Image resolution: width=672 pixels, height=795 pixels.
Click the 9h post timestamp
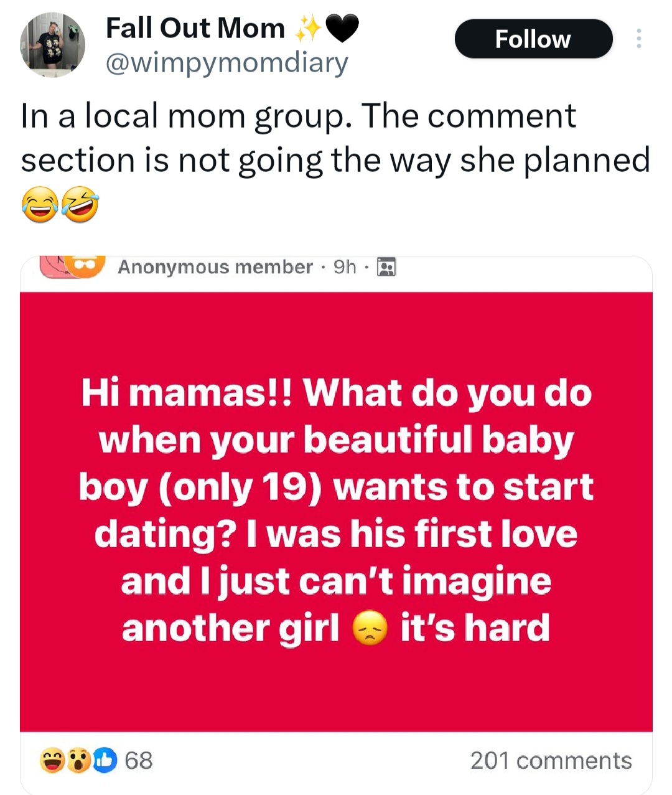(x=345, y=267)
